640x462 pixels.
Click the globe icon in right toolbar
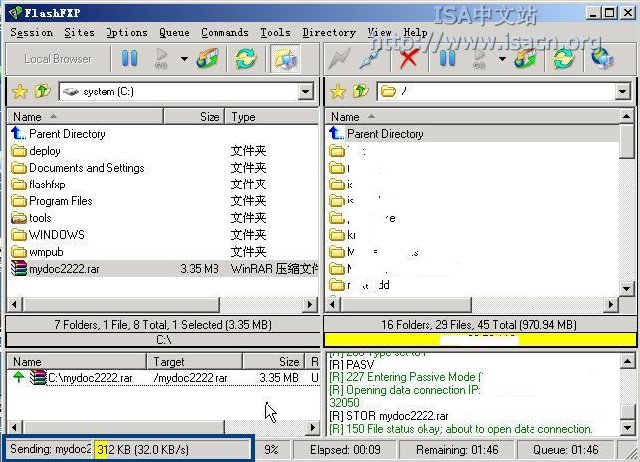pyautogui.click(x=600, y=58)
